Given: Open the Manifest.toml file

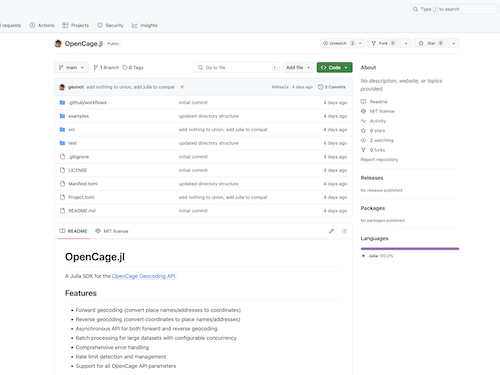Looking at the screenshot, I should click(83, 184).
